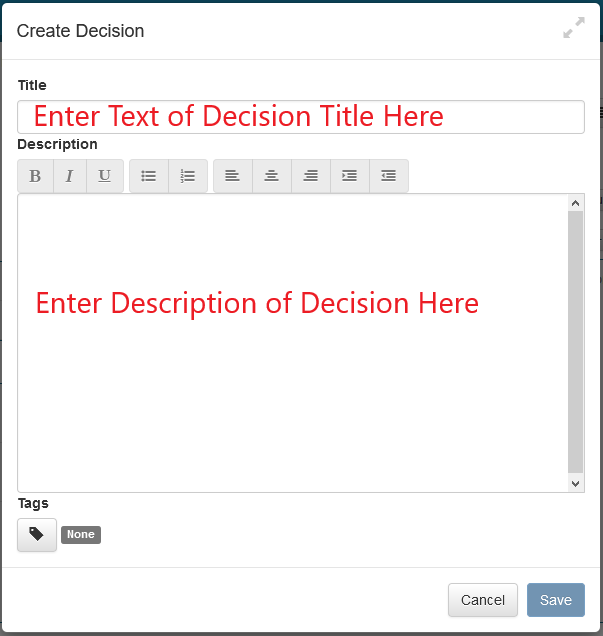Align description text left

[x=232, y=176]
